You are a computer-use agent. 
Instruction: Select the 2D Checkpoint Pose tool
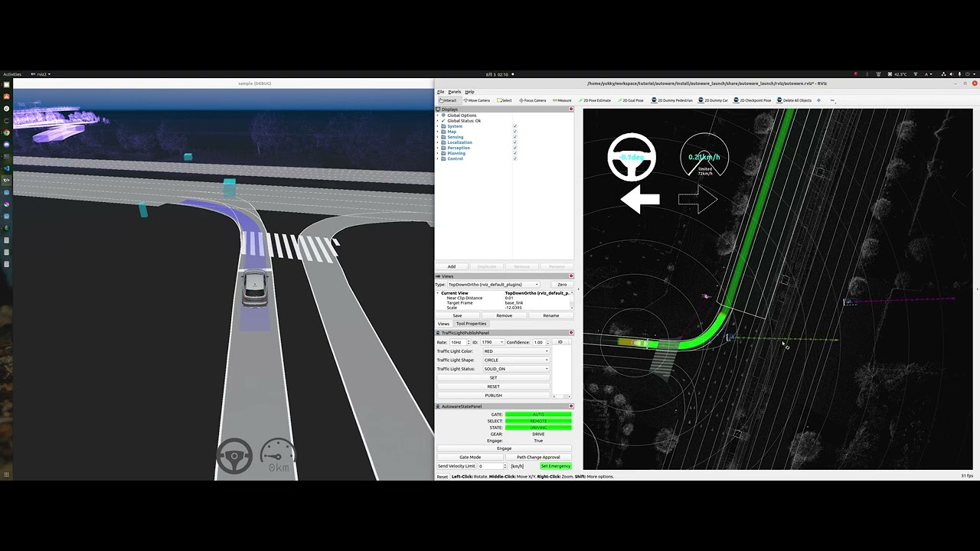click(753, 100)
